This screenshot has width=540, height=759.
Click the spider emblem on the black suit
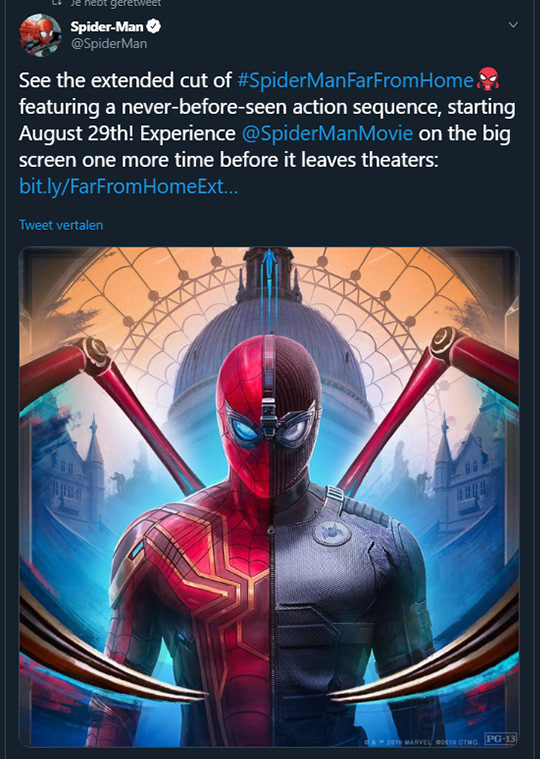point(331,532)
